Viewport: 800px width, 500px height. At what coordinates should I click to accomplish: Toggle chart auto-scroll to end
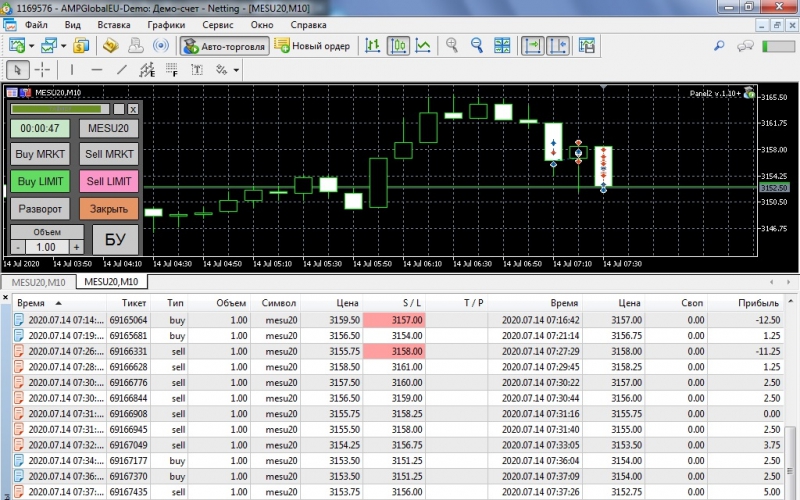click(531, 46)
